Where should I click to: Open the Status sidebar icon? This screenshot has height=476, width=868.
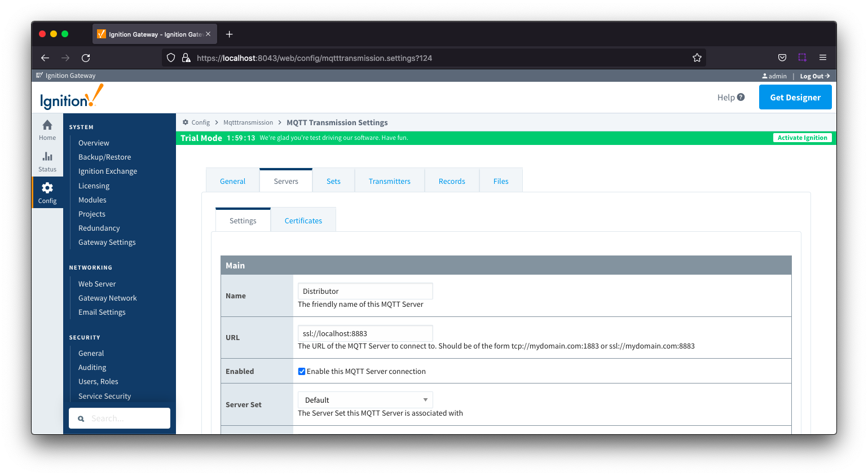tap(47, 161)
